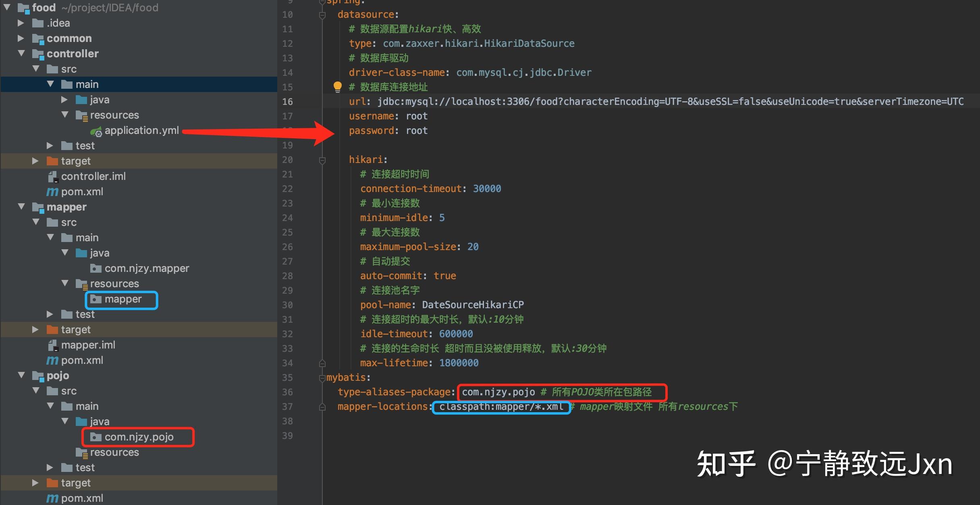Expand the target folder under pojo

coord(35,483)
